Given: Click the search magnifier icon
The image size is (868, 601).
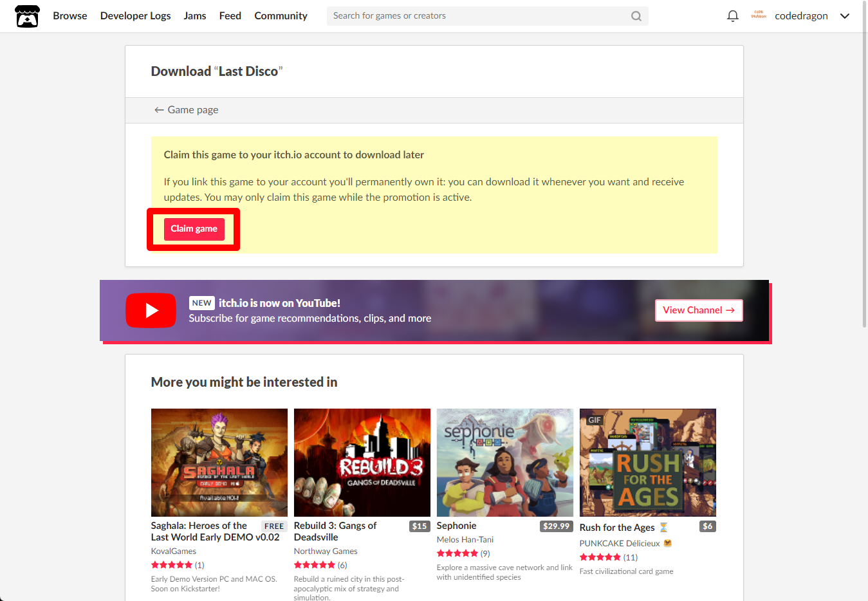Looking at the screenshot, I should click(636, 16).
